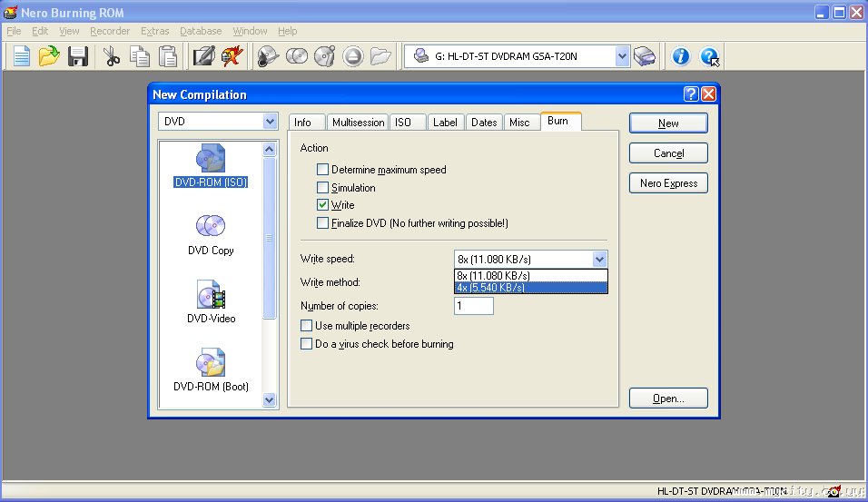Click the Nero icon in status bar
This screenshot has height=502, width=868.
coord(833,491)
